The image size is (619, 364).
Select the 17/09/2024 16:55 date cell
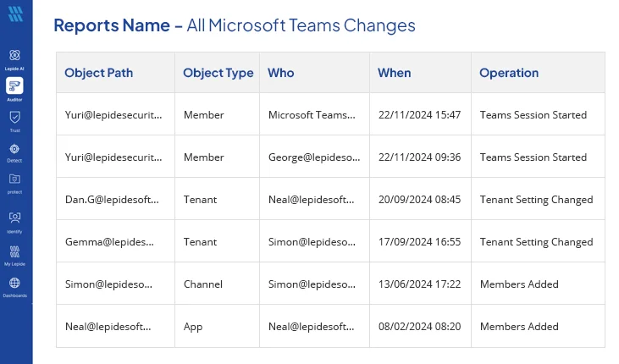pos(419,241)
